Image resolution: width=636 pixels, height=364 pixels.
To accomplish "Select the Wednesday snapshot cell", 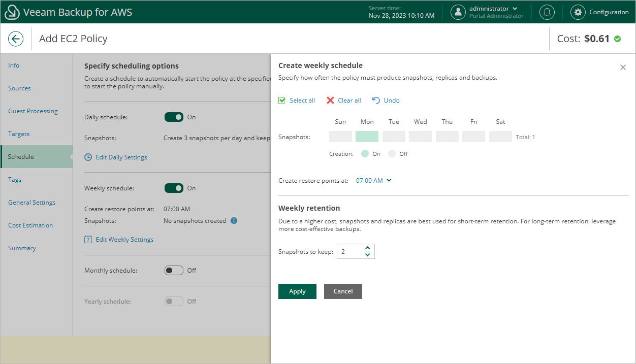I will click(x=420, y=137).
